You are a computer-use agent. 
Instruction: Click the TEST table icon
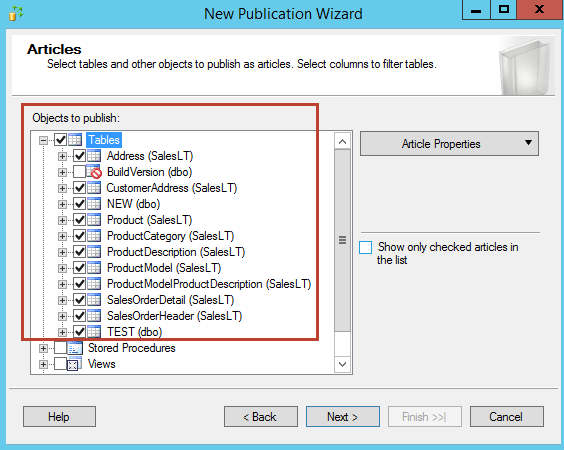(94, 332)
